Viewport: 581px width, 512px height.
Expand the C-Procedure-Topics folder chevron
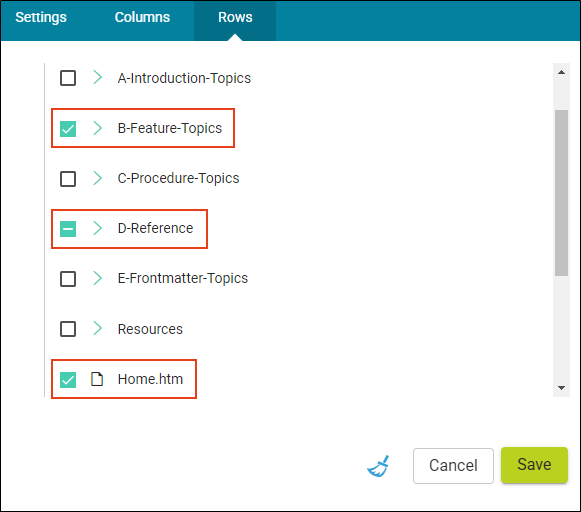(x=97, y=178)
